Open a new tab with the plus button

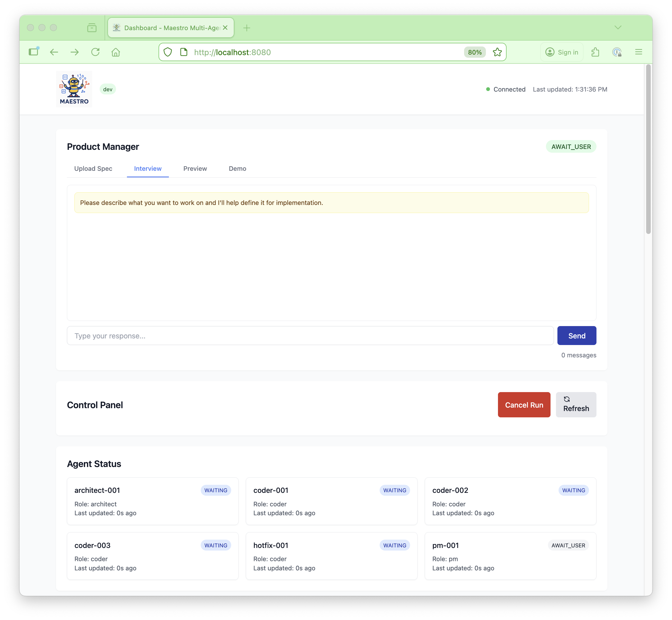247,28
